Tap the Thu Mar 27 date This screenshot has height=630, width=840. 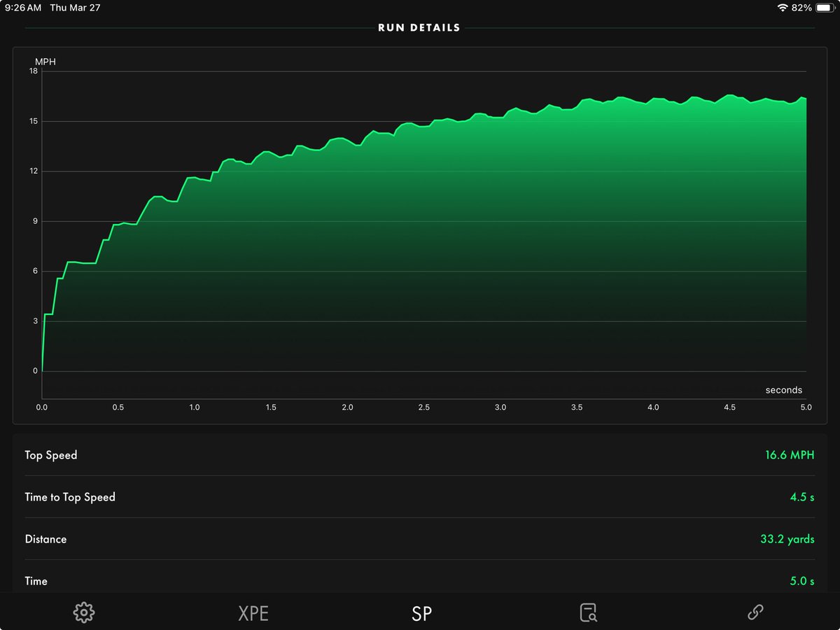click(75, 8)
